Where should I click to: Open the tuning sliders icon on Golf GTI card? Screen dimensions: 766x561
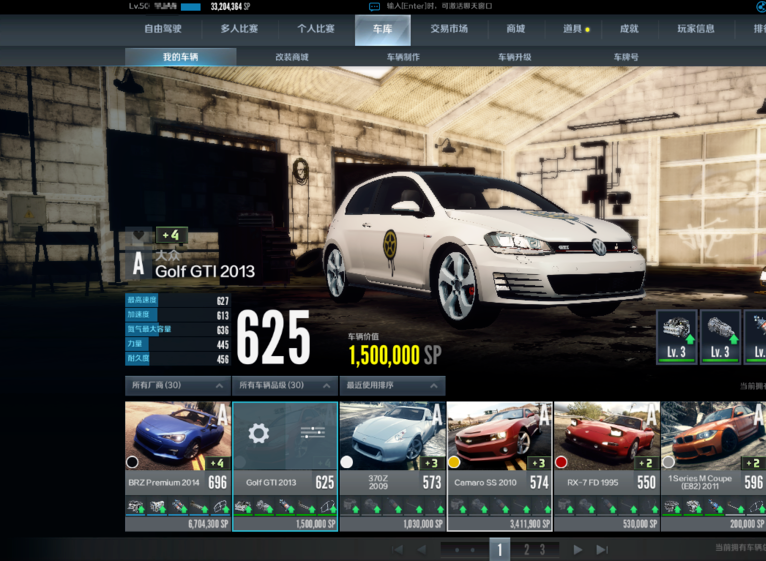click(313, 432)
